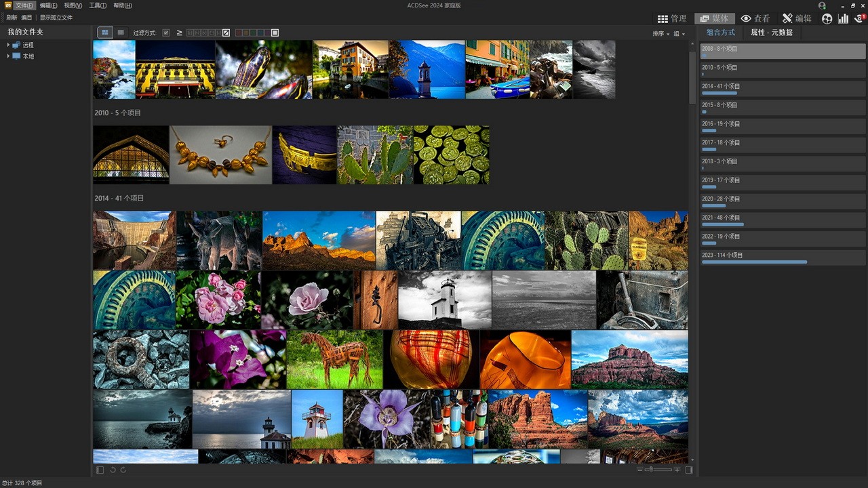Open the 编辑(E) menu
Screen dimensions: 868x488
[48, 5]
